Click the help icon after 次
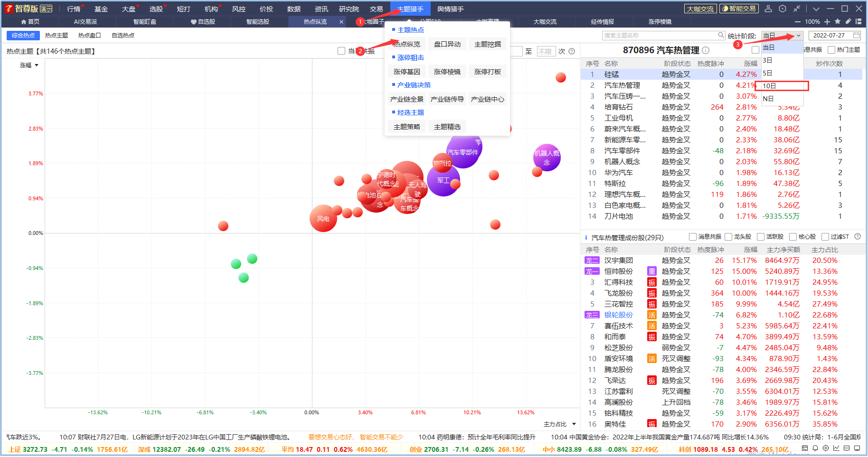 572,51
